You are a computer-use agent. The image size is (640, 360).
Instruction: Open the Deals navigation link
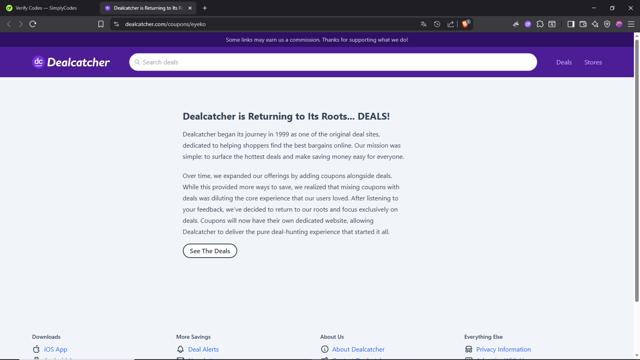564,62
